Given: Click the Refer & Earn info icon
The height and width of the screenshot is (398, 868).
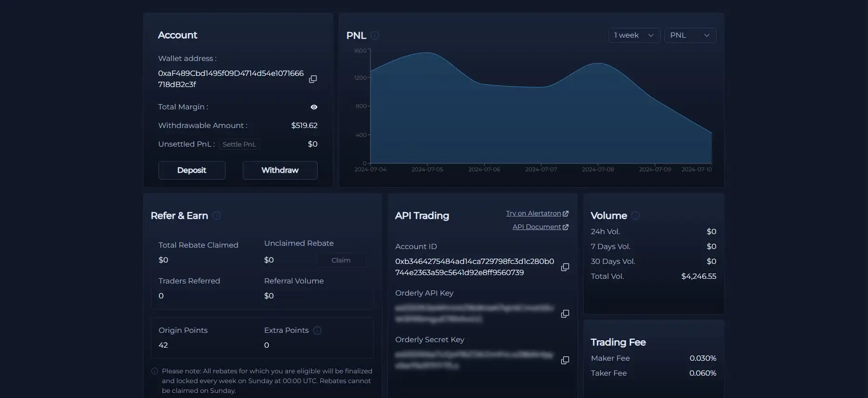Looking at the screenshot, I should 217,216.
